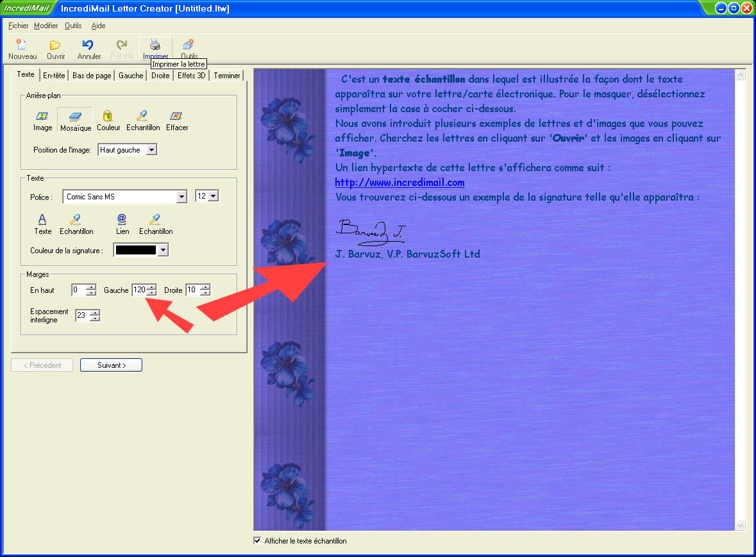The height and width of the screenshot is (557, 756).
Task: Click the greyed Rétablir redo icon
Action: (122, 49)
